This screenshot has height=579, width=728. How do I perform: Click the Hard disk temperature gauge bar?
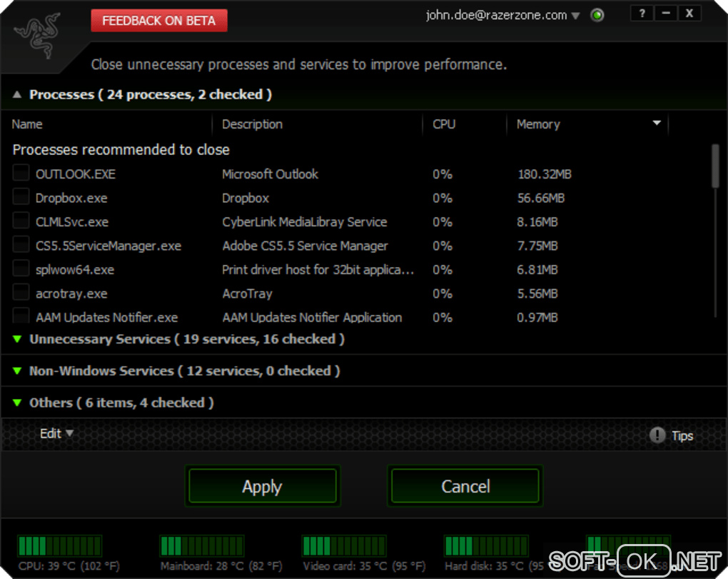tap(486, 545)
